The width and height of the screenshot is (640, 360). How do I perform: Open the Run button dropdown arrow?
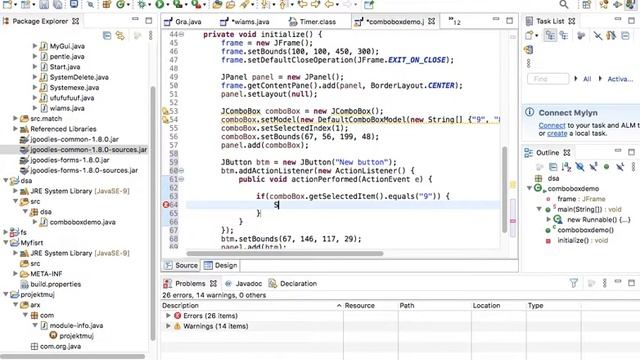tap(168, 4)
